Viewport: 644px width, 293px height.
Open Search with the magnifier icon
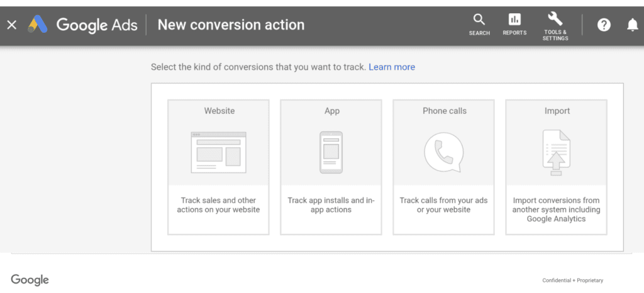(479, 19)
